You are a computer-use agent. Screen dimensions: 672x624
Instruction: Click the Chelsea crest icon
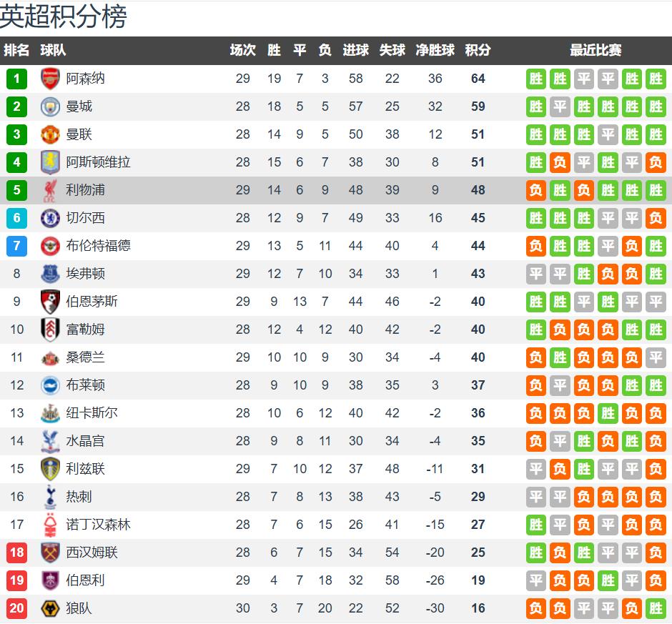50,218
